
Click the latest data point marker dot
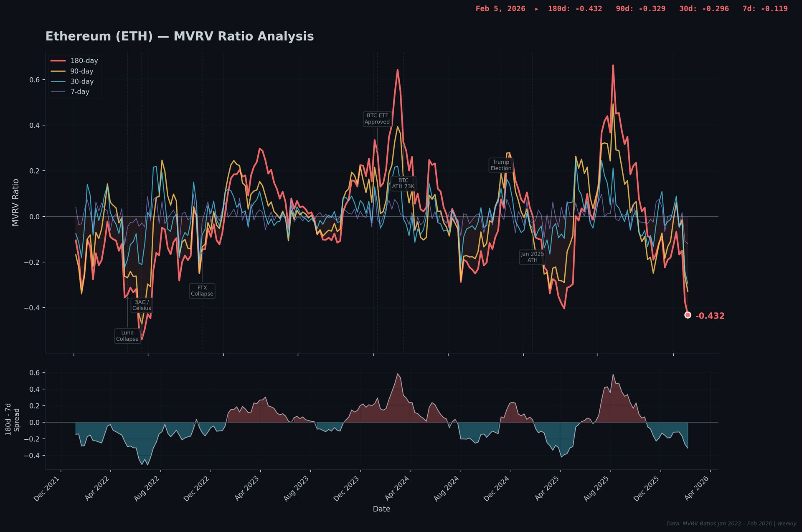click(688, 315)
